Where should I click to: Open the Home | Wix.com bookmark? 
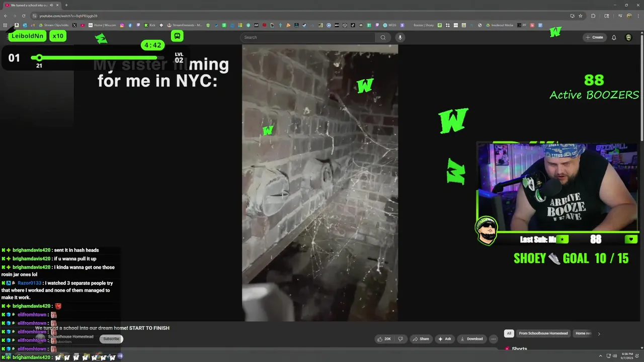tap(102, 25)
